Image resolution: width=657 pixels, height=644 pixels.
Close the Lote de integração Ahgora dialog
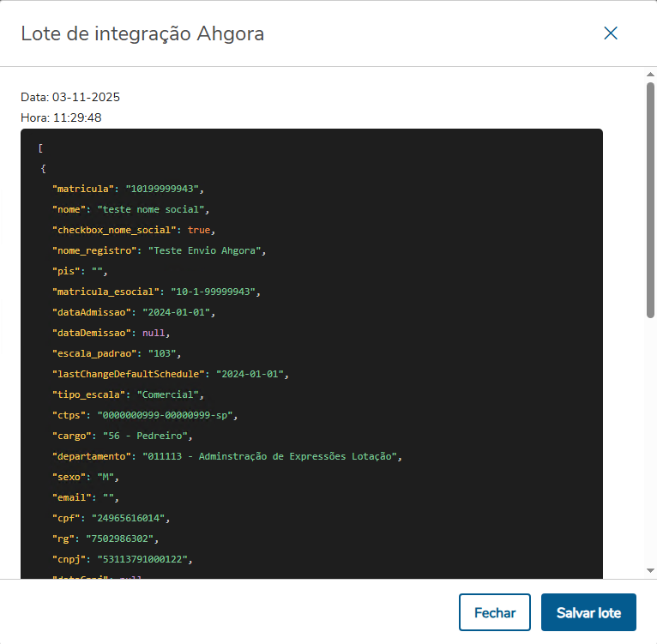pos(611,33)
